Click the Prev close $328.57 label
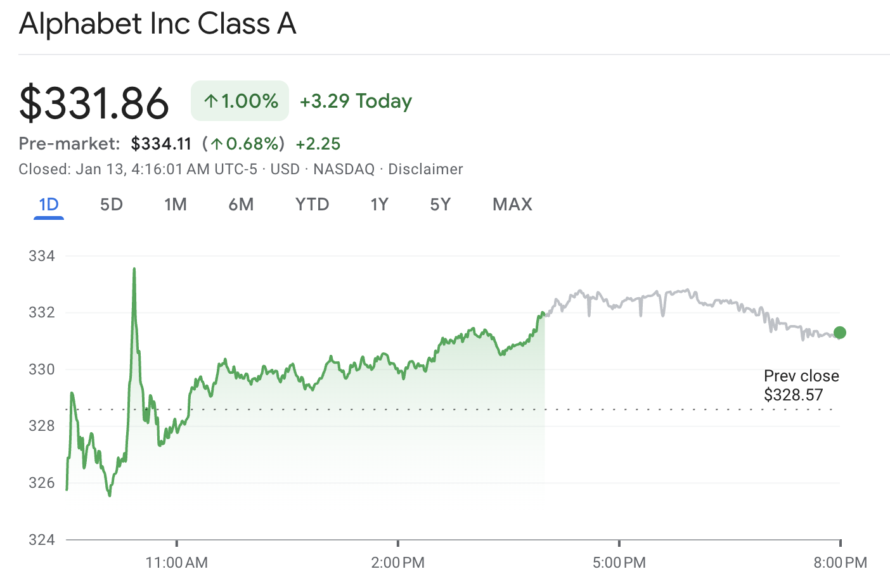 coord(801,385)
